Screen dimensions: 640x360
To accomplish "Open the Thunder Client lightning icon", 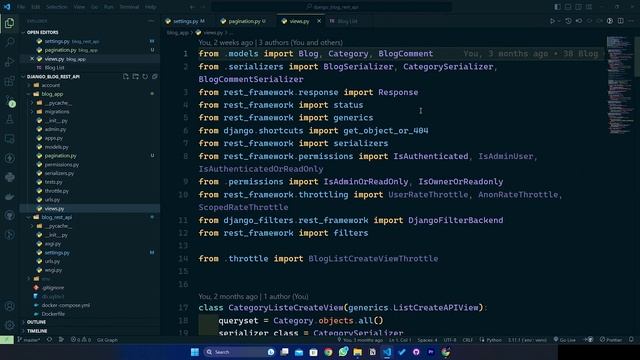I will (x=9, y=158).
